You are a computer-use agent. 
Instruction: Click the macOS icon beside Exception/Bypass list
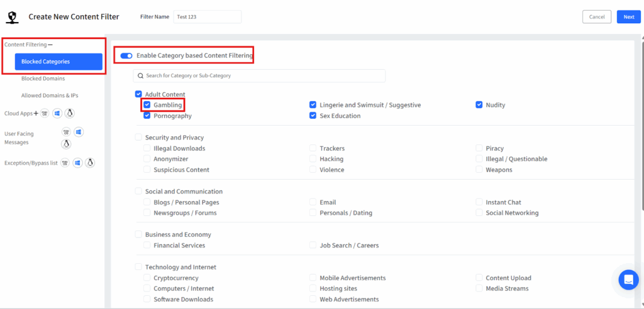point(65,163)
